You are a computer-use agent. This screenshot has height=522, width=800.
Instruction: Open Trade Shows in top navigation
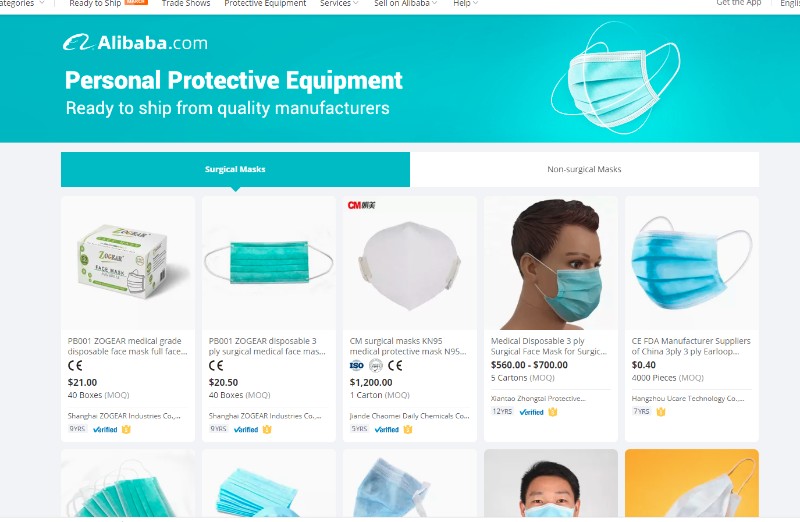pyautogui.click(x=186, y=4)
